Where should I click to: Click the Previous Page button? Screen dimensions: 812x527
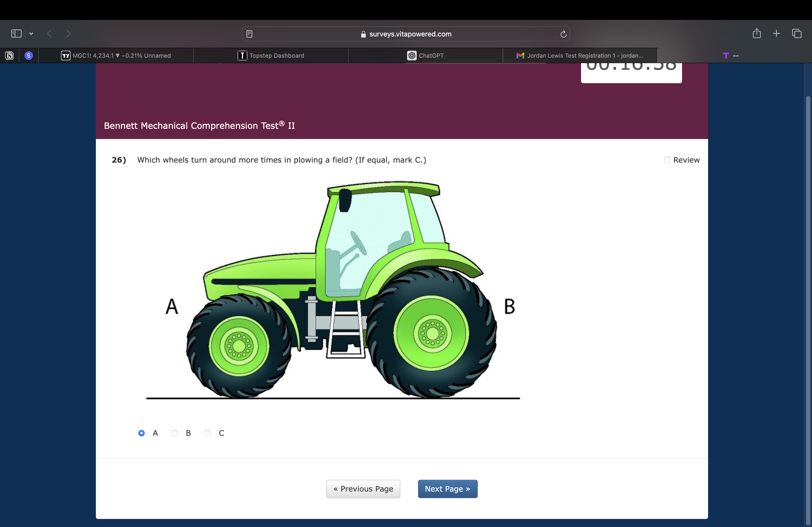click(363, 489)
